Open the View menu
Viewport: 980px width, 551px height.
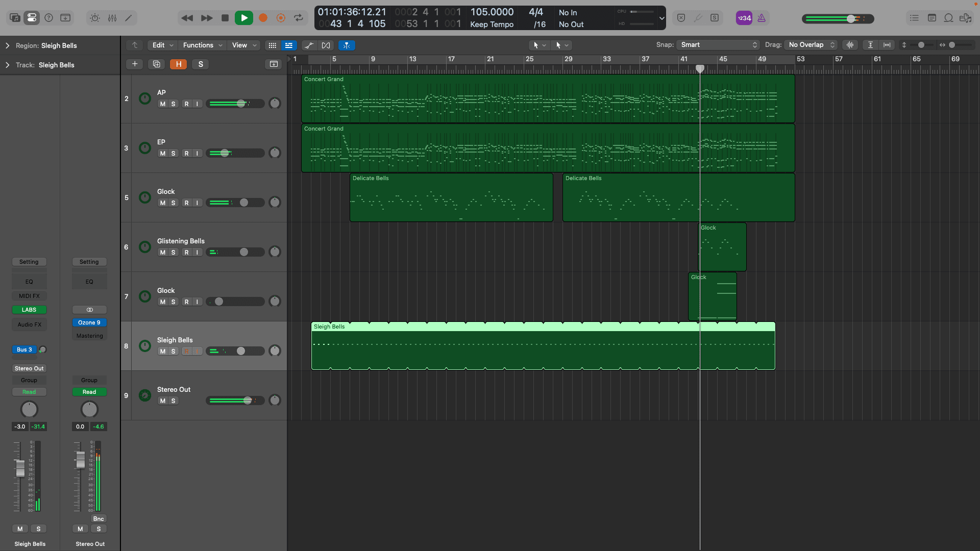(x=244, y=45)
